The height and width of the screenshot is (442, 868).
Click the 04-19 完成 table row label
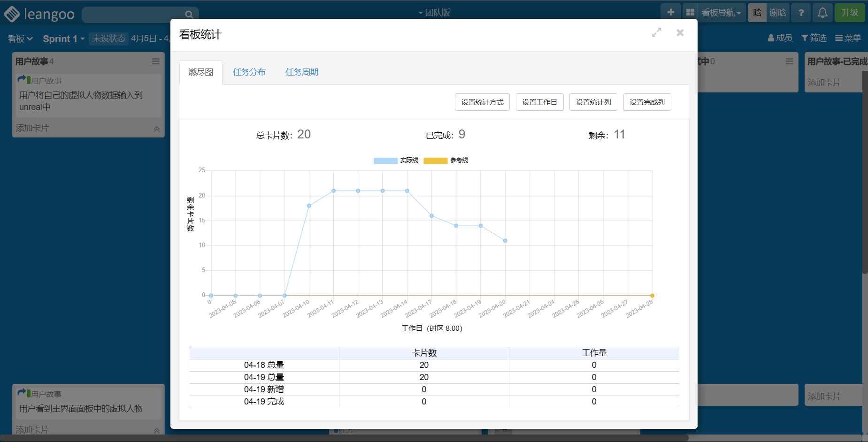(264, 402)
